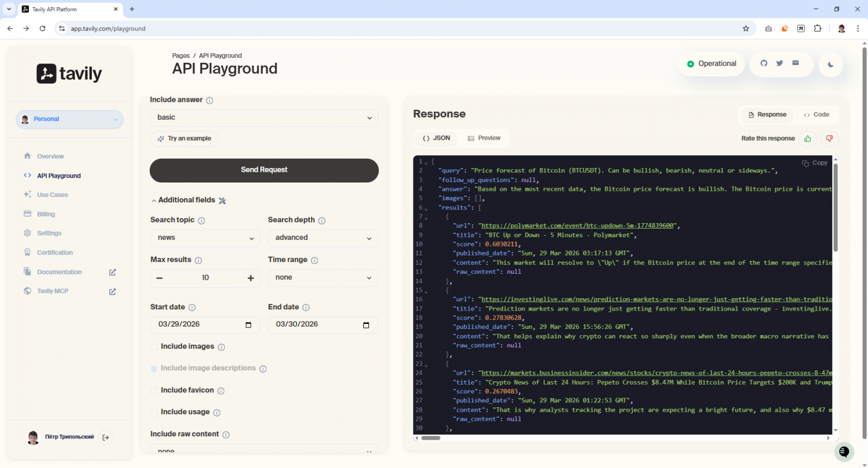
Task: Open the polymarket.com result URL
Action: [x=578, y=226]
